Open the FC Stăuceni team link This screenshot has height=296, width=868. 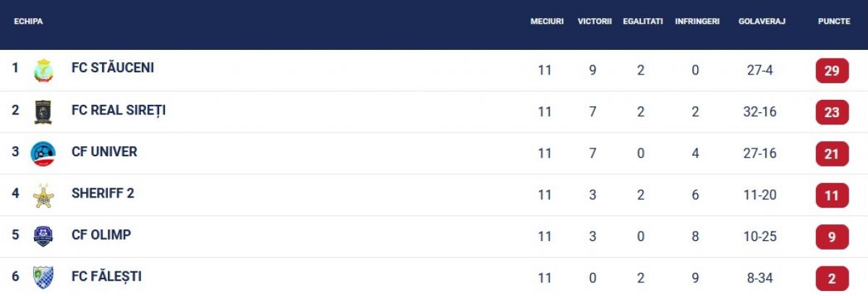pyautogui.click(x=113, y=68)
